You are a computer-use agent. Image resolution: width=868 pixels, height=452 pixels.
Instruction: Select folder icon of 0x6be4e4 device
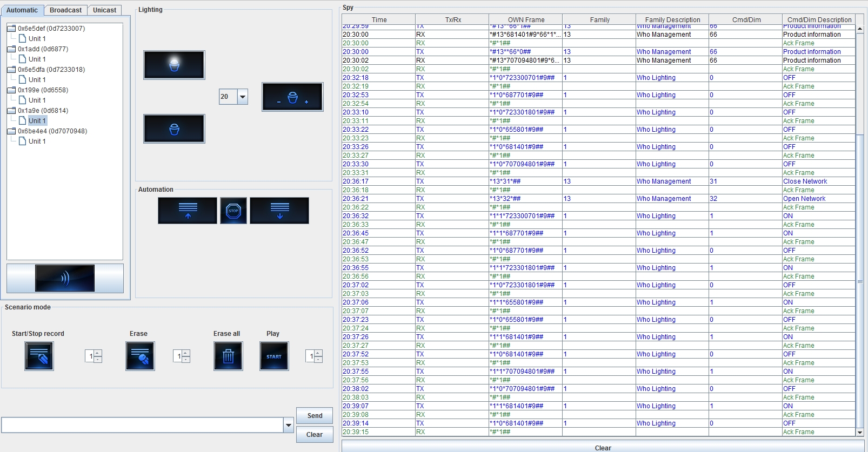pos(11,131)
